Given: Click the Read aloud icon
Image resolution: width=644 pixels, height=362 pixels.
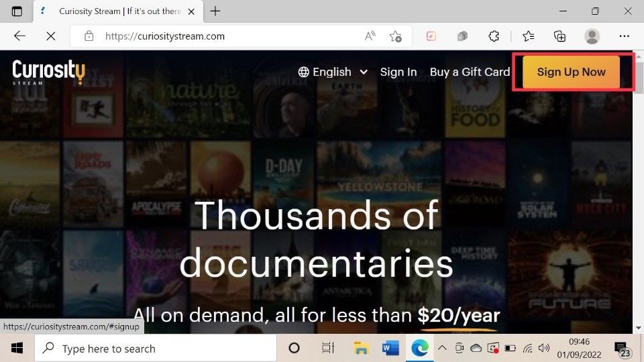Looking at the screenshot, I should tap(370, 36).
